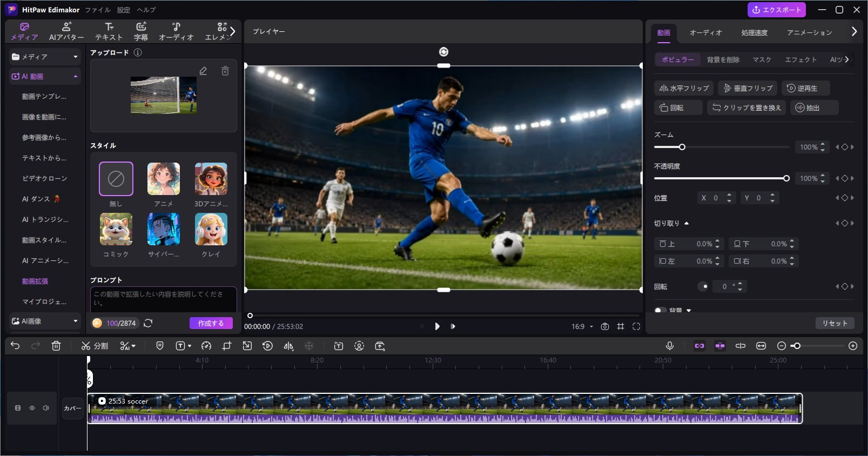The image size is (868, 456).
Task: Play the video in the player
Action: [437, 326]
